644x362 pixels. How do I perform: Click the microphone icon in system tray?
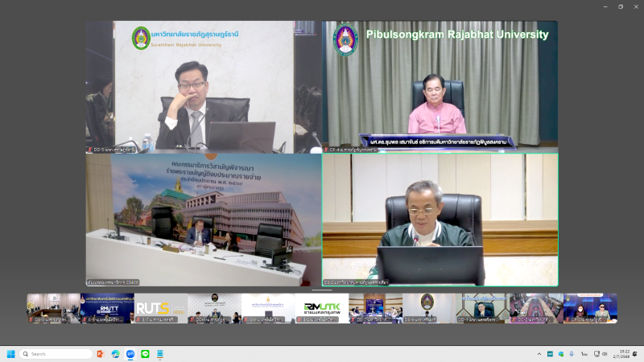[x=572, y=354]
